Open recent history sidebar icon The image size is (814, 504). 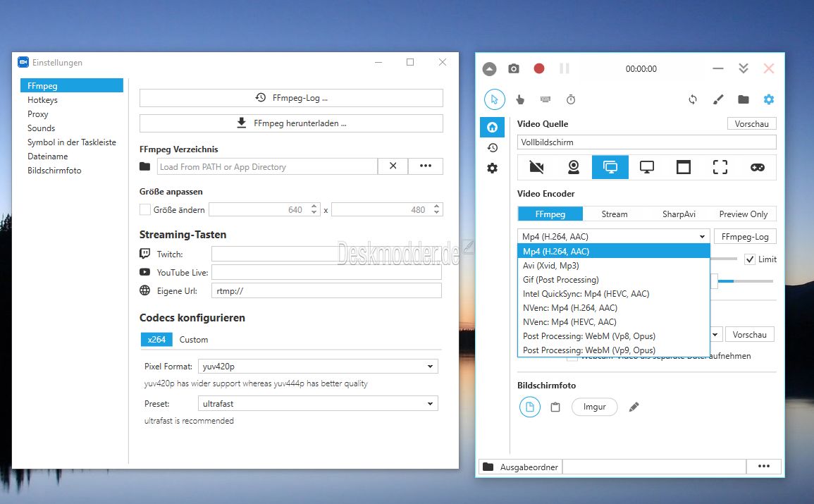point(492,148)
